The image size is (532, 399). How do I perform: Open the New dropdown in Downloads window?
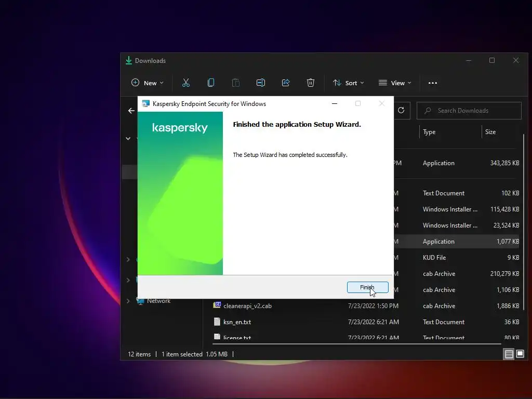tap(148, 83)
